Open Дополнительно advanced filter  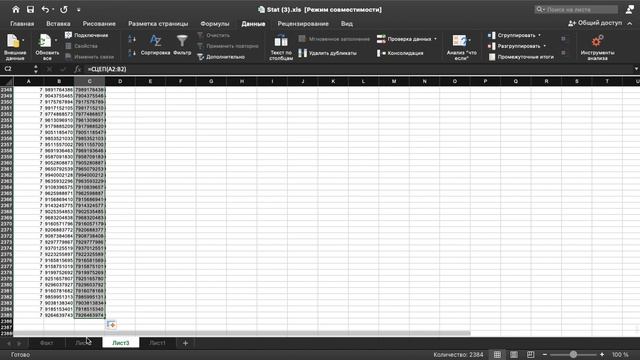pos(221,57)
